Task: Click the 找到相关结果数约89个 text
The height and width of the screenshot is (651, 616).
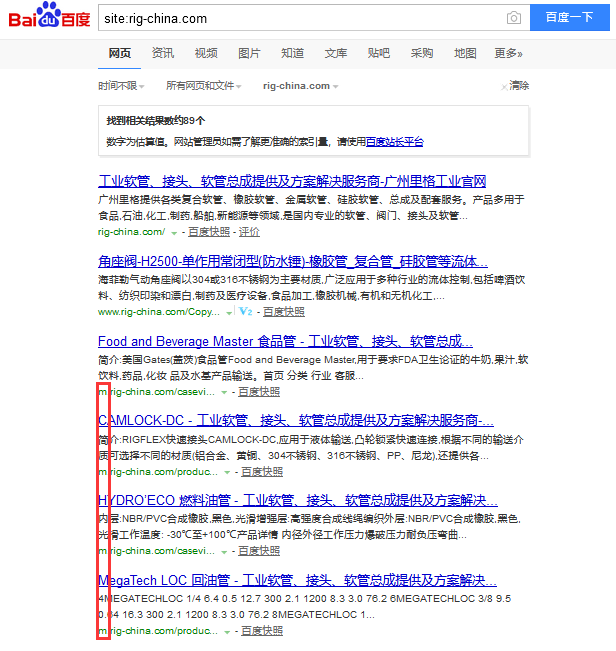Action: pyautogui.click(x=156, y=121)
